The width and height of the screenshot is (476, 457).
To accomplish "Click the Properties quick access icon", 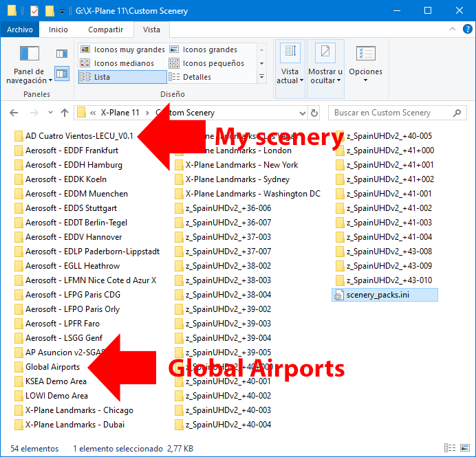I will coord(34,11).
